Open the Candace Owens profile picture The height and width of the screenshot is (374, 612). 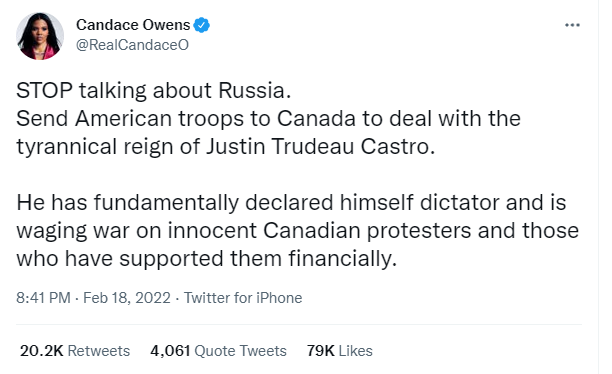tap(40, 36)
